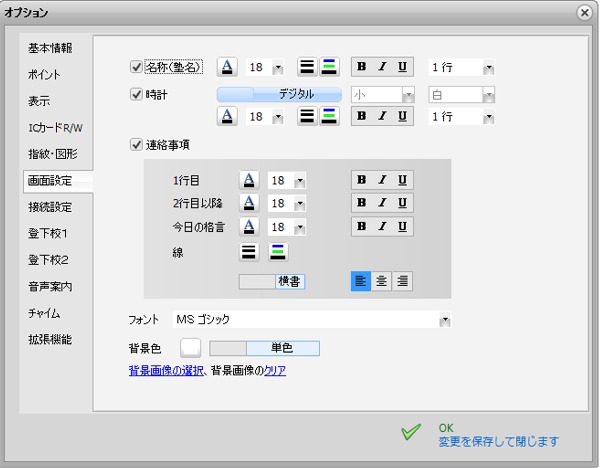Toggle Italic for 1行目
Viewport: 600px width, 468px height.
[382, 180]
